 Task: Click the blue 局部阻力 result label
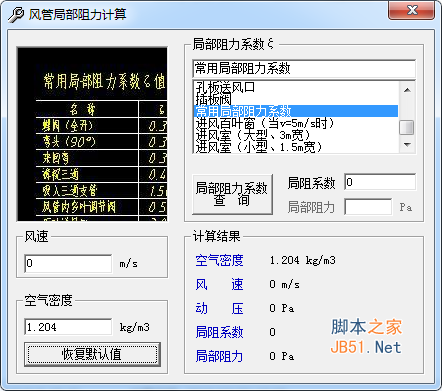[x=219, y=356]
